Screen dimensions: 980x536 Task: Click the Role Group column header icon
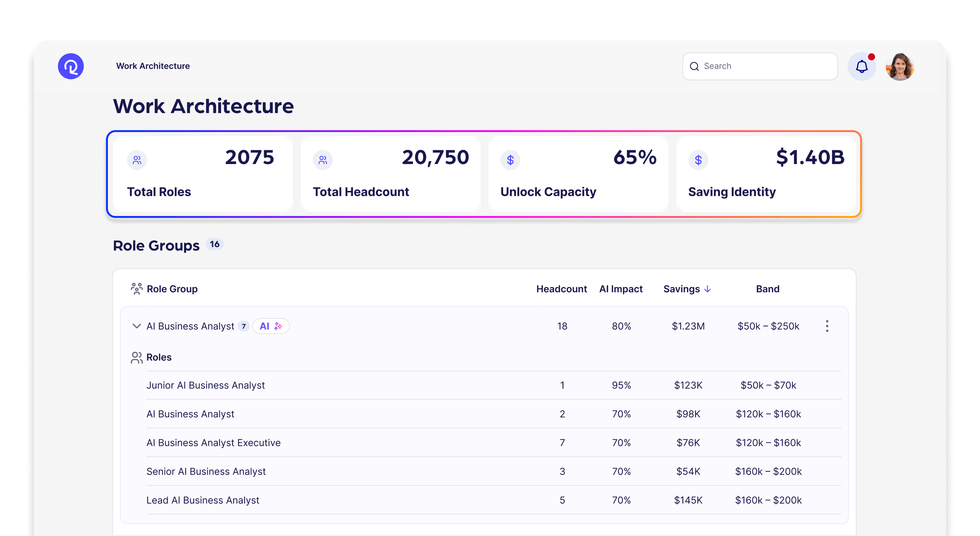pos(136,289)
